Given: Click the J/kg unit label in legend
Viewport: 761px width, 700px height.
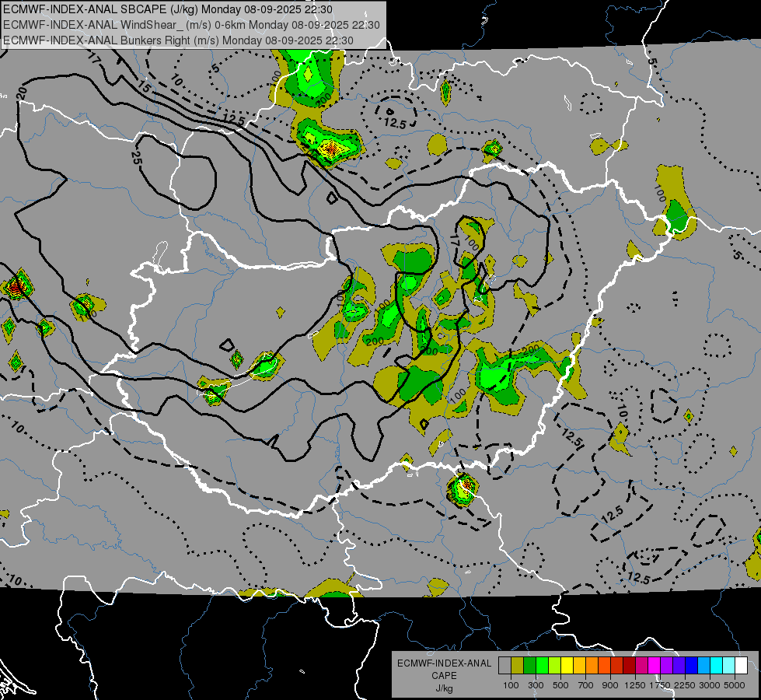Looking at the screenshot, I should coord(444,688).
